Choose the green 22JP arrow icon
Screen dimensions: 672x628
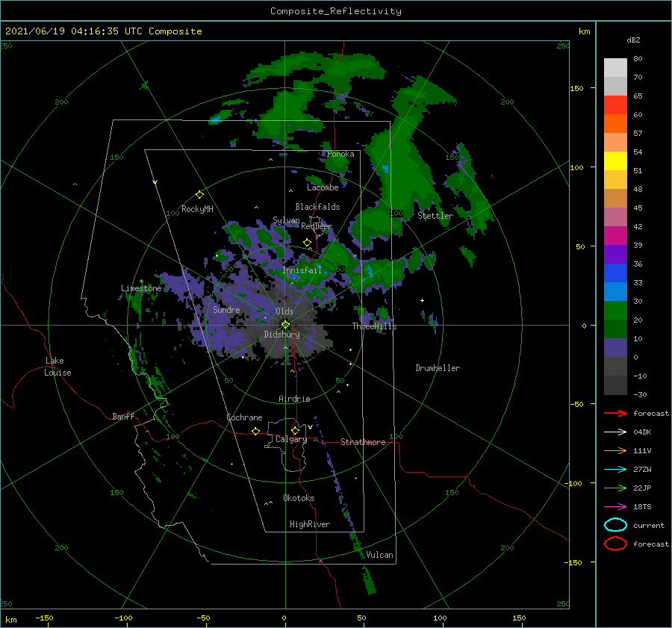click(x=615, y=488)
